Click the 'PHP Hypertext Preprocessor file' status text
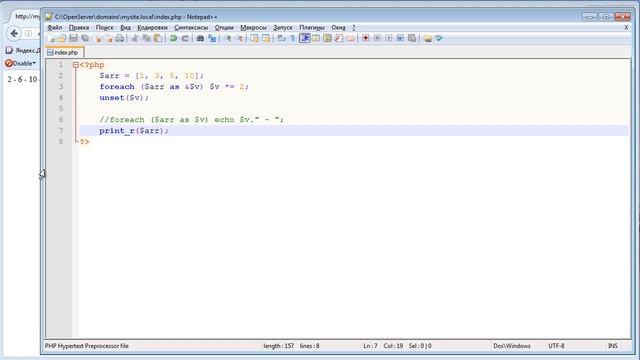The image size is (640, 360). (87, 346)
